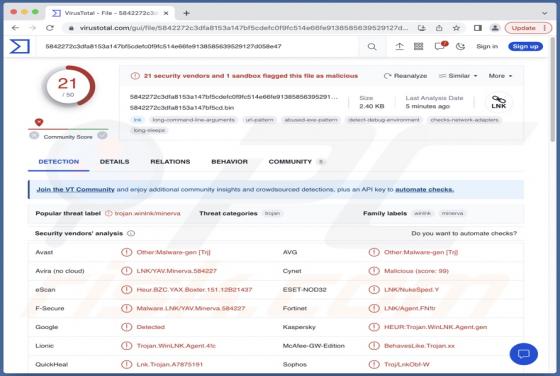Image resolution: width=560 pixels, height=376 pixels.
Task: Click the share icon in address bar
Action: tap(439, 28)
